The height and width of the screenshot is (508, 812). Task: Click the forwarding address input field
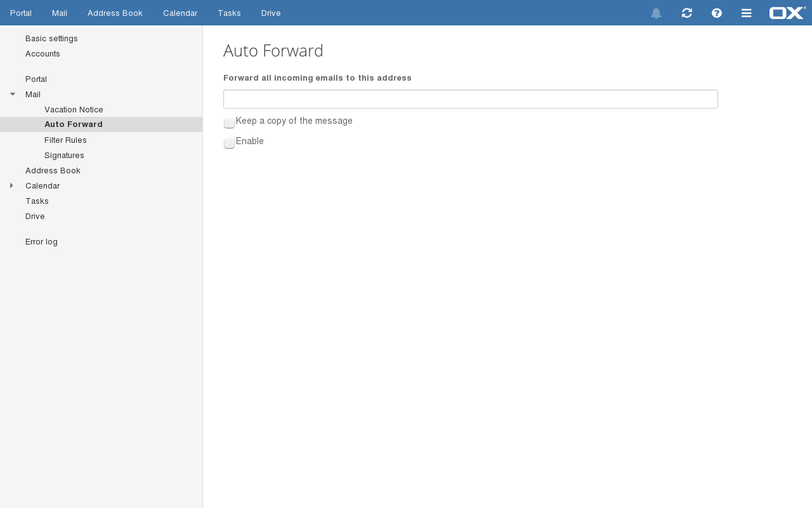coord(470,99)
